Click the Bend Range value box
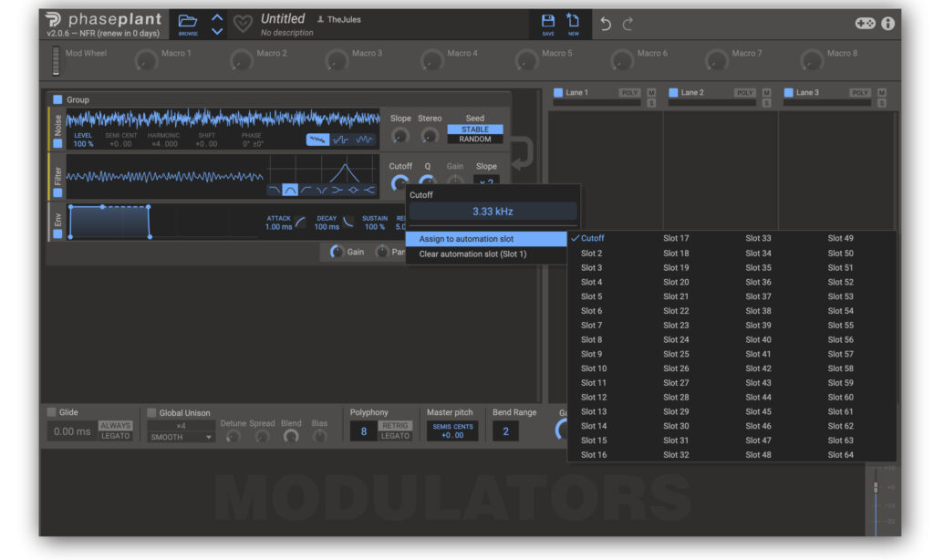Screen dimensions: 934x560 click(505, 431)
